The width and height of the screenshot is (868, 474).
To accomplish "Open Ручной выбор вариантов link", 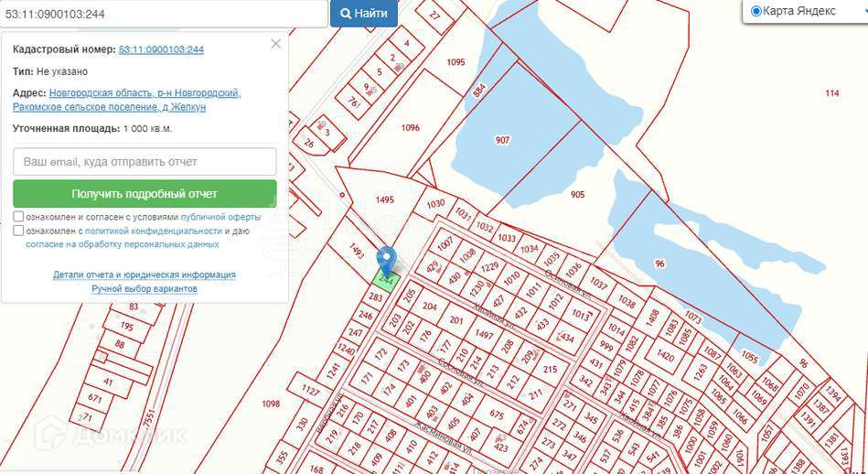I will pyautogui.click(x=145, y=289).
